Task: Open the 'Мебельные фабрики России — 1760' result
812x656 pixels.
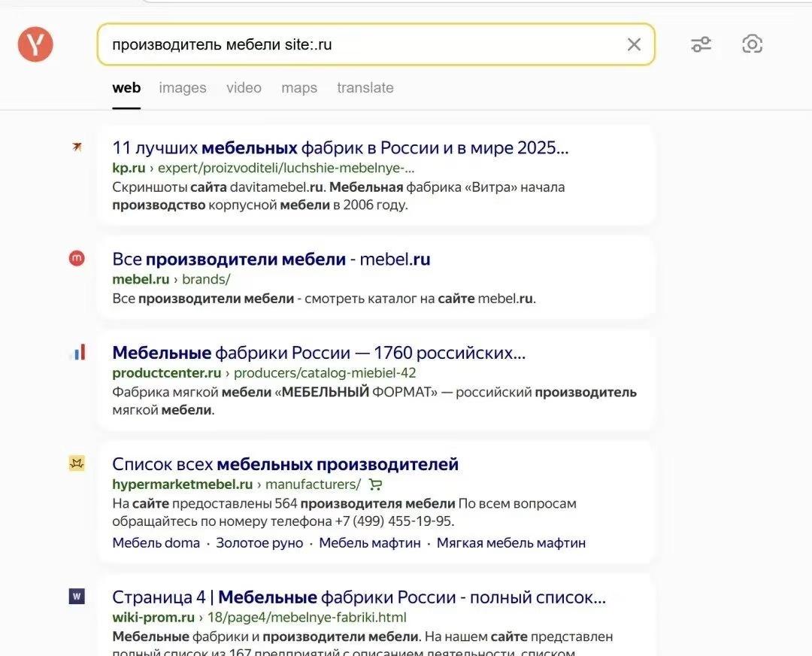Action: tap(319, 353)
